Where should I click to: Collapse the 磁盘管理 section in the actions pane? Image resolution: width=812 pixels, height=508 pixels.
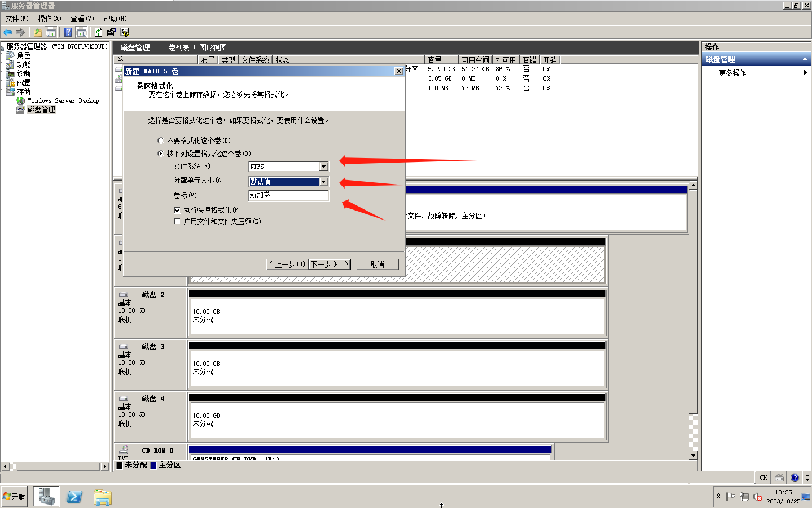[x=805, y=59]
